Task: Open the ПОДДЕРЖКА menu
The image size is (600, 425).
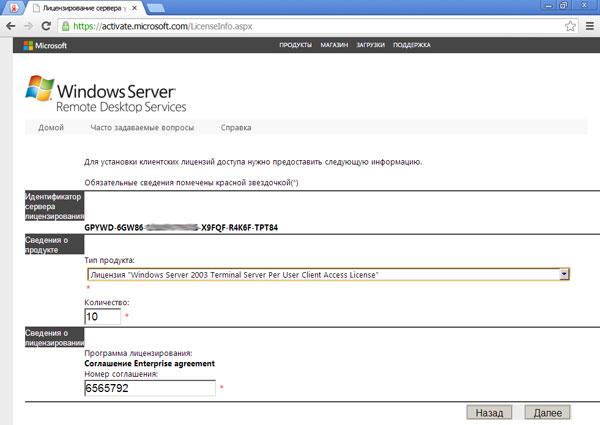Action: [x=412, y=45]
